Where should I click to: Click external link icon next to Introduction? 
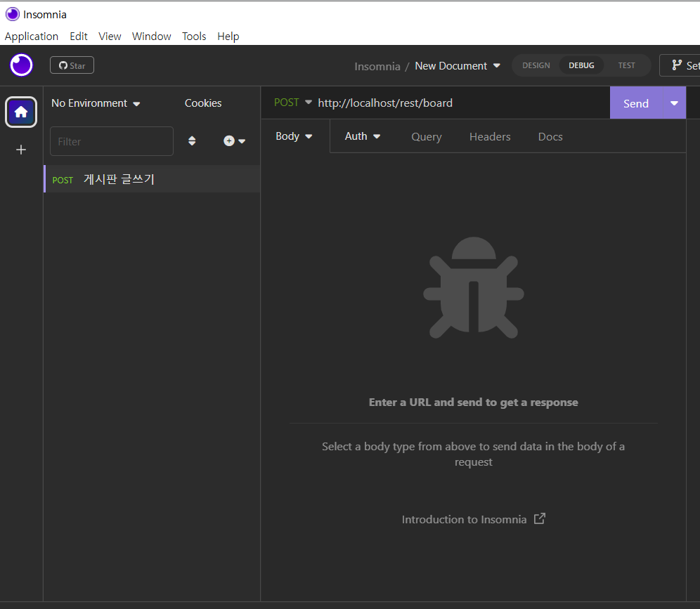coord(540,518)
